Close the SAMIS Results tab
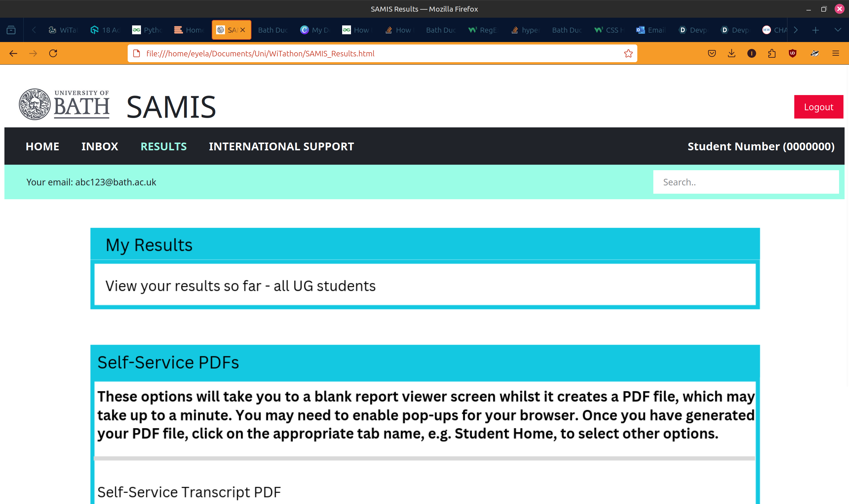 coord(242,30)
